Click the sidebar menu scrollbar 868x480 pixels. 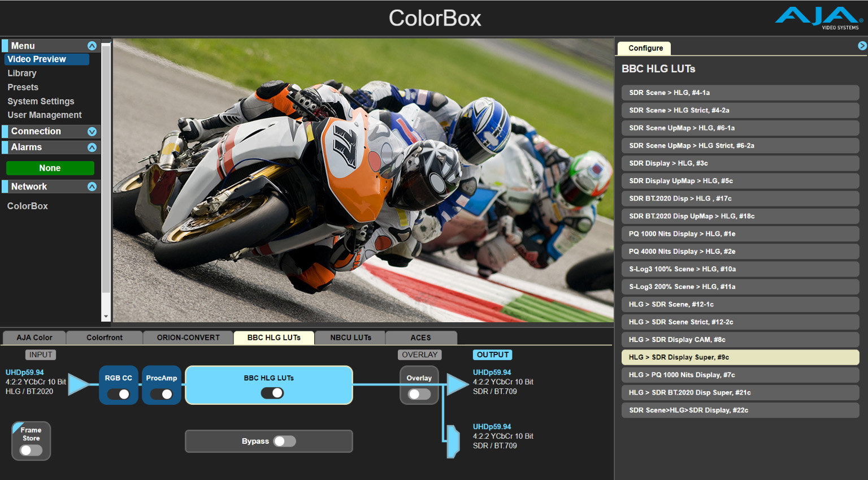(106, 170)
